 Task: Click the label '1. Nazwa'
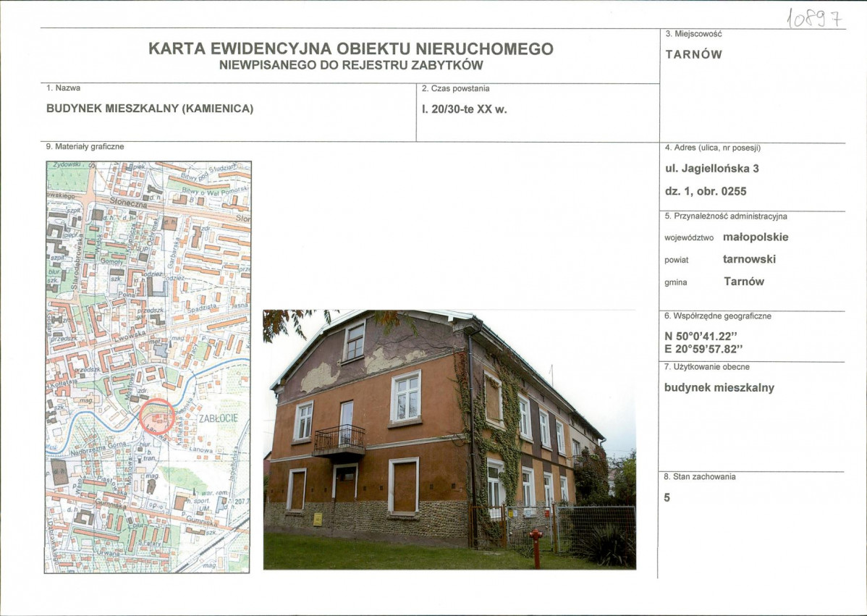click(x=64, y=88)
